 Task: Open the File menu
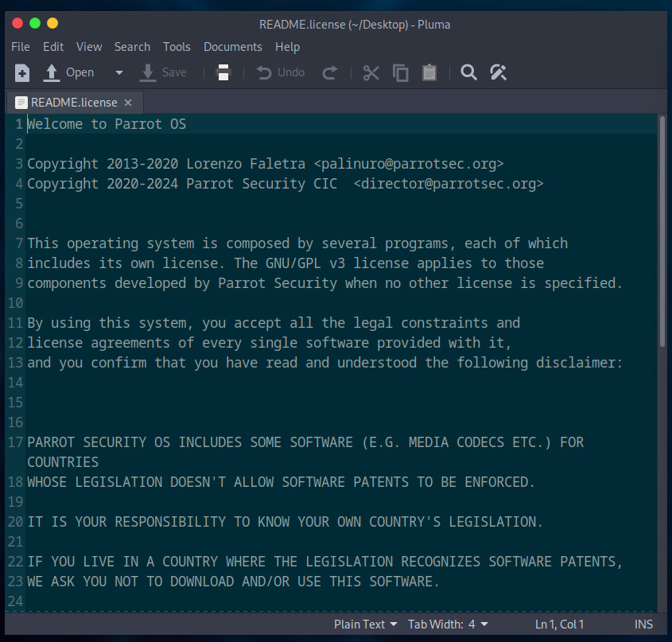[21, 47]
